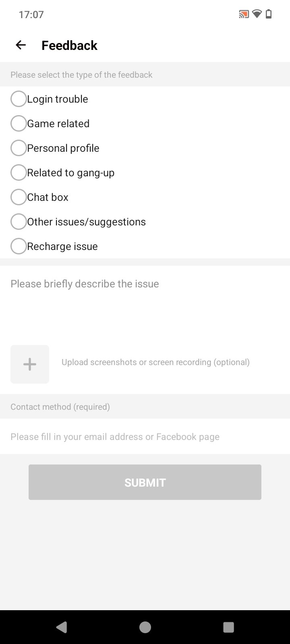Tap the back arrow beside Feedback
The width and height of the screenshot is (290, 644).
21,45
